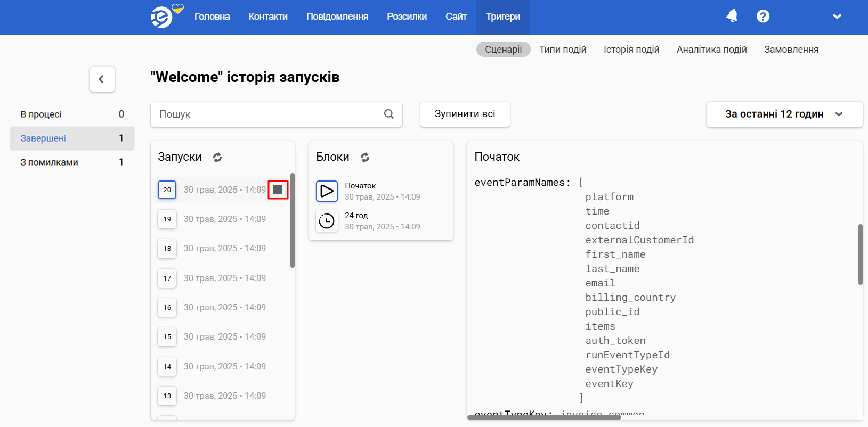868x427 pixels.
Task: Click the Зупинити всі button
Action: pyautogui.click(x=465, y=114)
